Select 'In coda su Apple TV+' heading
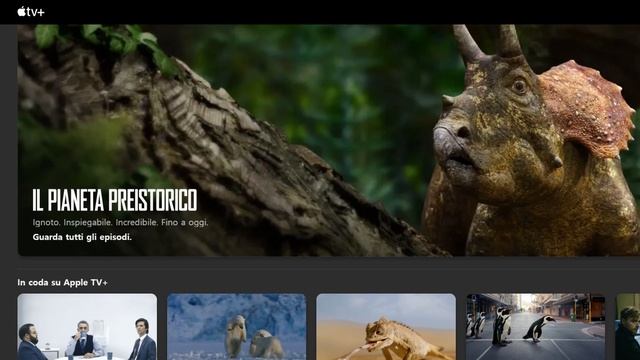The image size is (640, 360). 62,282
